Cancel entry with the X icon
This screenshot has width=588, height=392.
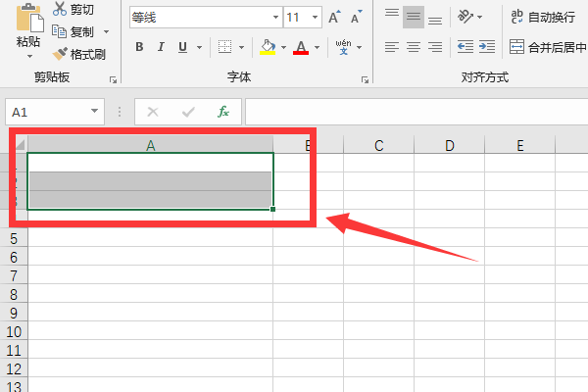click(x=153, y=112)
